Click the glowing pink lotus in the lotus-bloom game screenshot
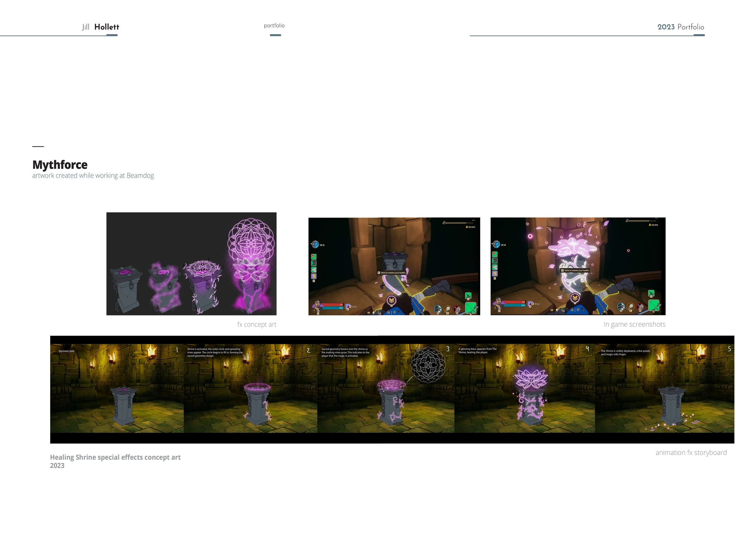 [x=572, y=247]
